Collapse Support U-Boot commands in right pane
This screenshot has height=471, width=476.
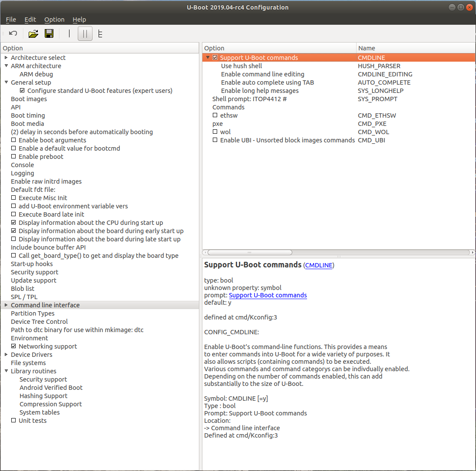pos(207,57)
